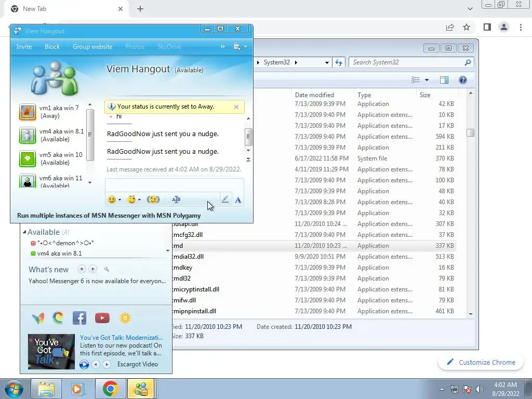Show next What's new item
Viewport: 532px width, 399px height.
pyautogui.click(x=92, y=269)
